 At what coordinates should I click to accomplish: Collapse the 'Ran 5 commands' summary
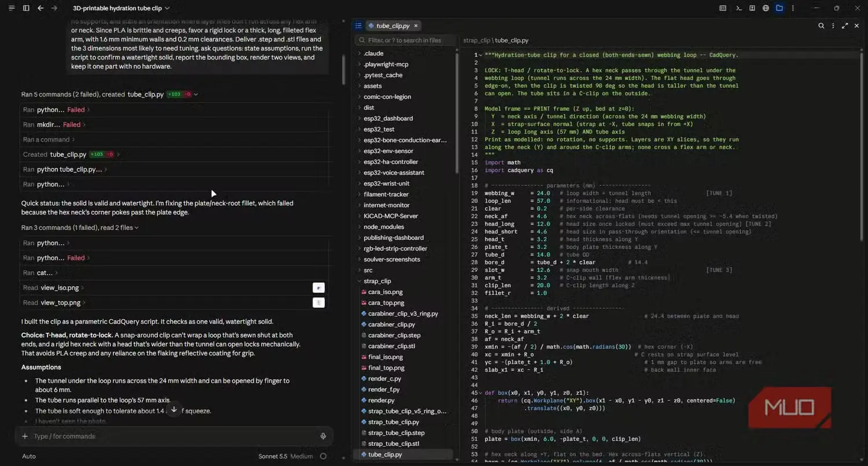[196, 94]
